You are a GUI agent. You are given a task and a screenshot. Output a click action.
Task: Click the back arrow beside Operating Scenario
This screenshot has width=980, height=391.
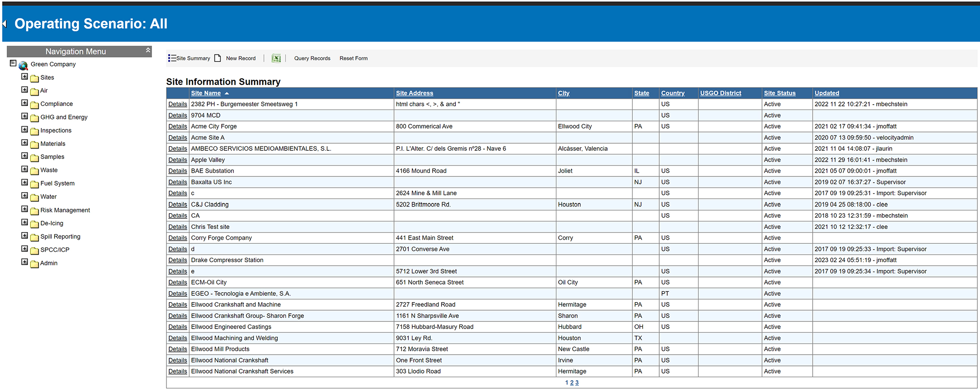[x=5, y=24]
